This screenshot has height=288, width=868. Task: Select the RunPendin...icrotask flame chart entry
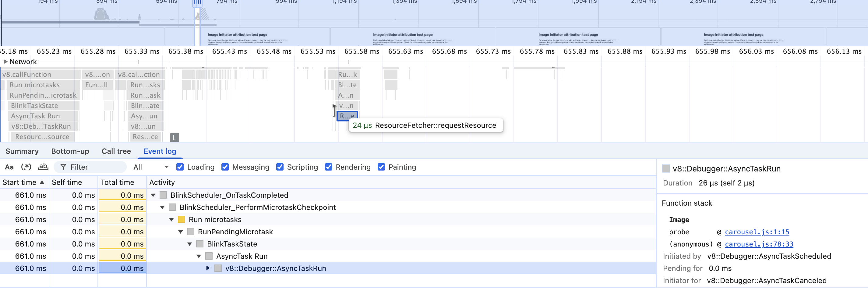(x=43, y=95)
